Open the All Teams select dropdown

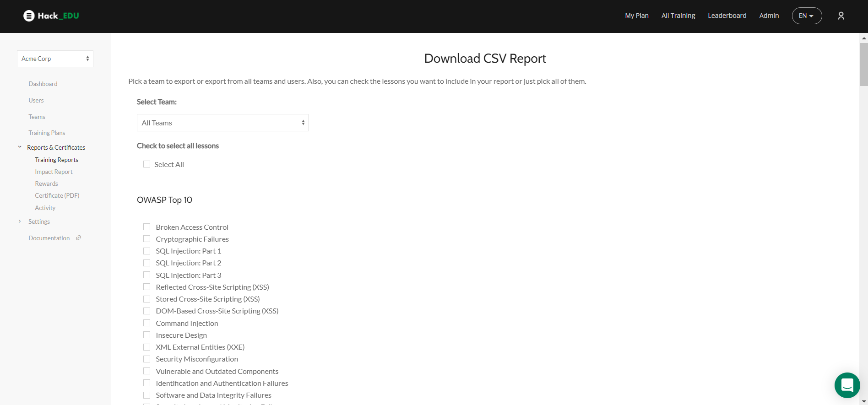click(222, 123)
